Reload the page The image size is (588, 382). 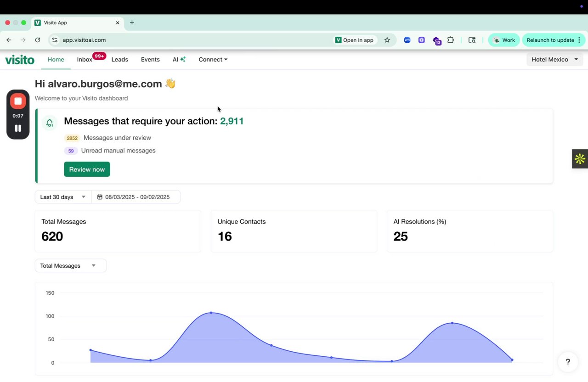[x=38, y=40]
